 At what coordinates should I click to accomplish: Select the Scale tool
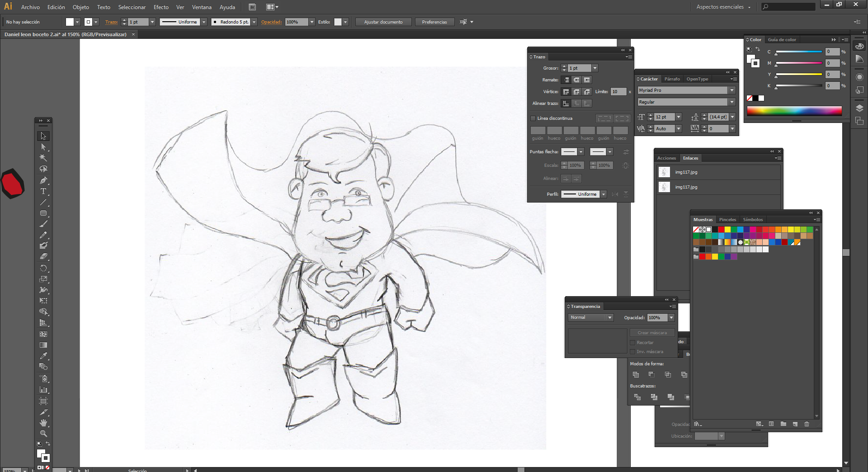click(x=43, y=279)
